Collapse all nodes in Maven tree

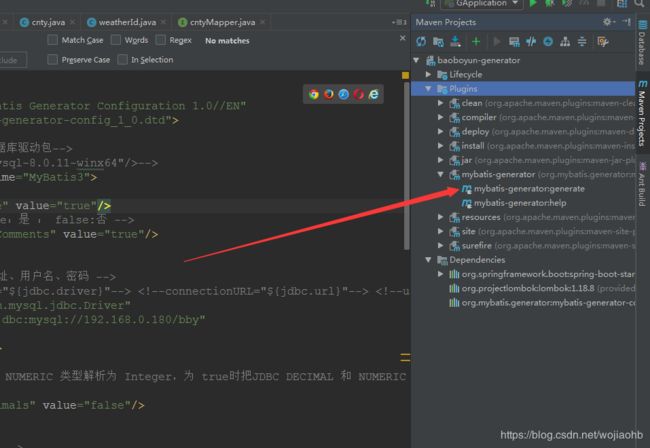click(x=582, y=41)
